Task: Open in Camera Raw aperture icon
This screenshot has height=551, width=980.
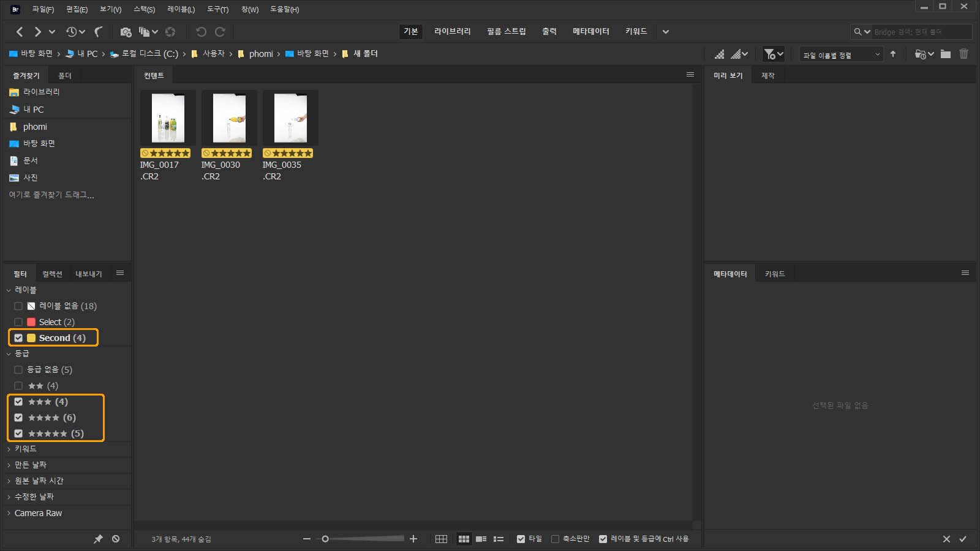Action: pos(170,31)
